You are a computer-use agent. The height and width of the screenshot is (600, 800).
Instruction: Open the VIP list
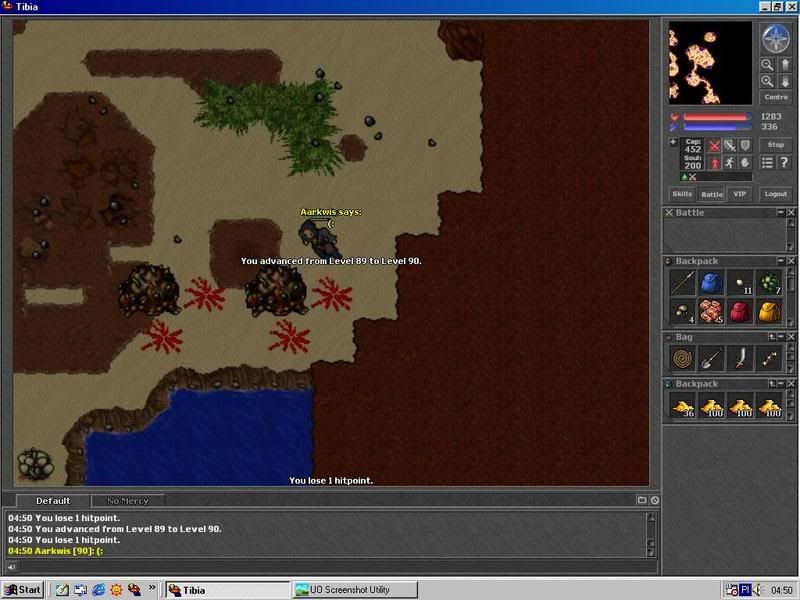(x=739, y=194)
